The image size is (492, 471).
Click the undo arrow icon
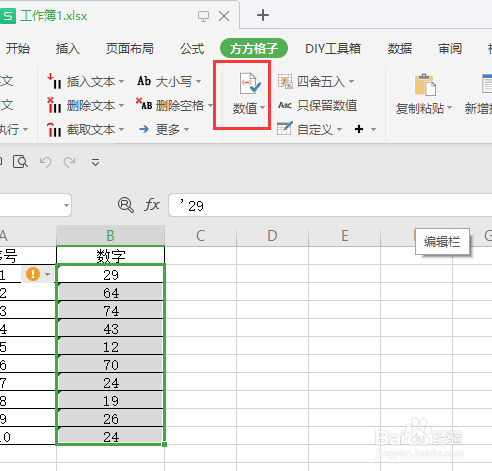pyautogui.click(x=45, y=162)
